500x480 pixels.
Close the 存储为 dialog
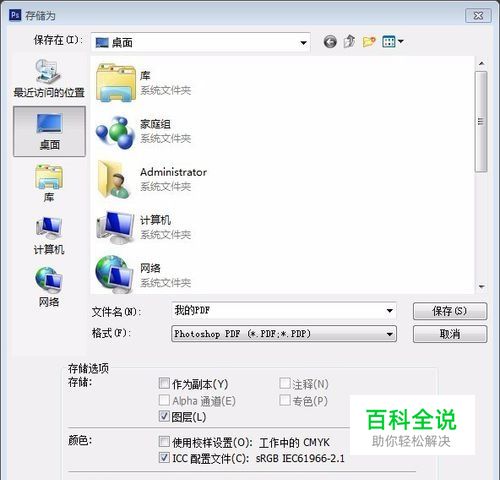click(478, 16)
